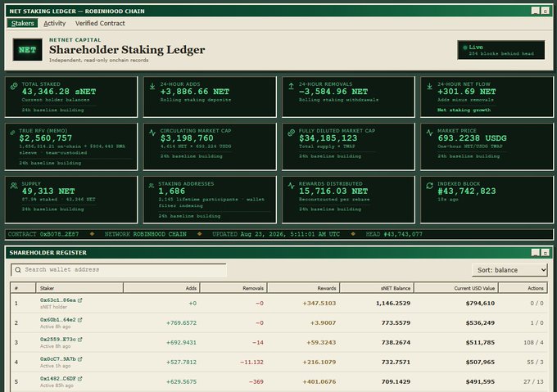Click the NET logo badge
557x392 pixels.
[x=27, y=50]
